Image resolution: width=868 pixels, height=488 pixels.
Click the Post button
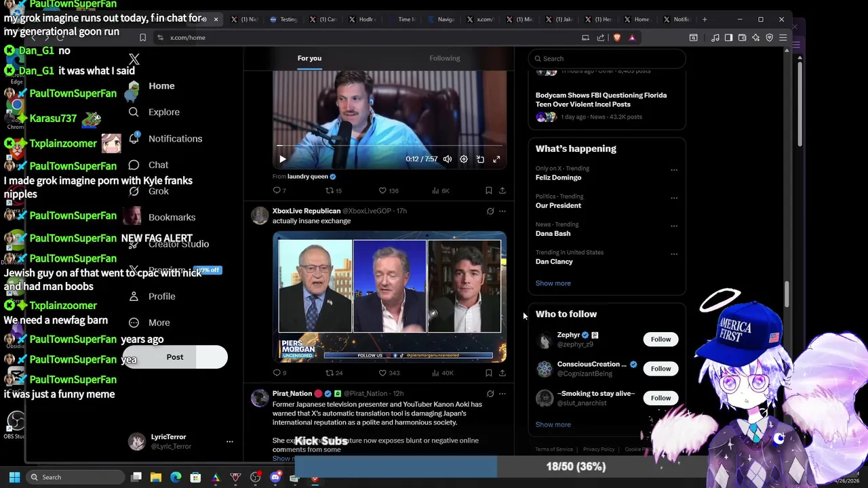point(175,357)
